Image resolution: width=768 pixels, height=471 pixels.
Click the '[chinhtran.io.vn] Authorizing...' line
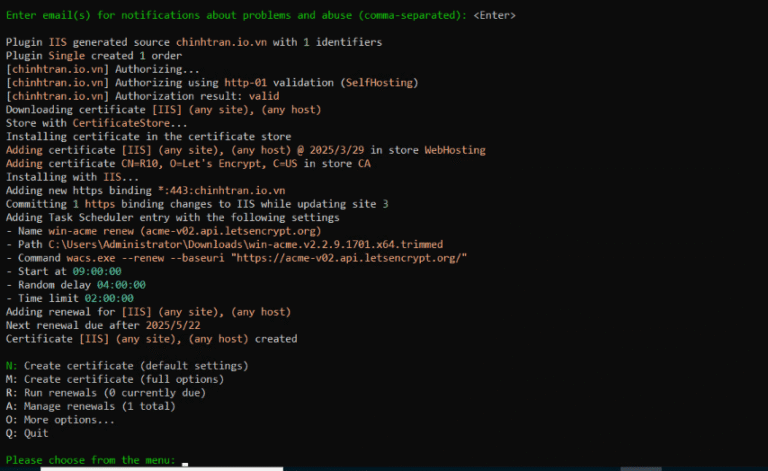click(103, 69)
